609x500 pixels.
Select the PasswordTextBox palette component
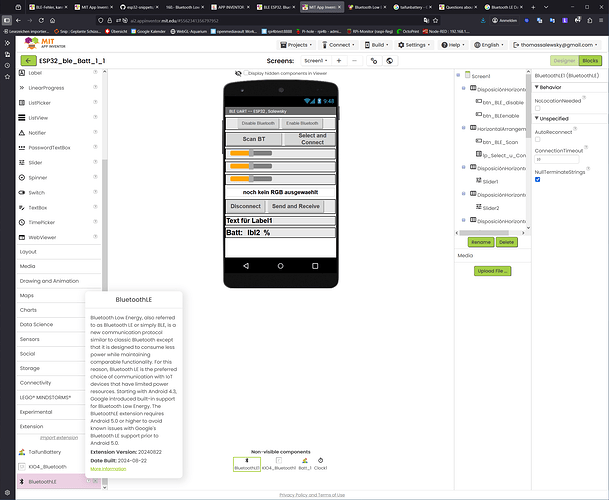click(49, 148)
